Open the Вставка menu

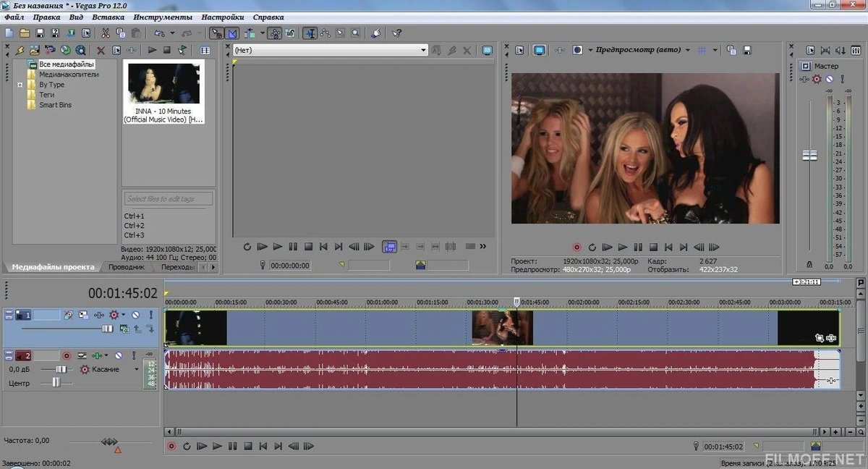click(x=109, y=17)
